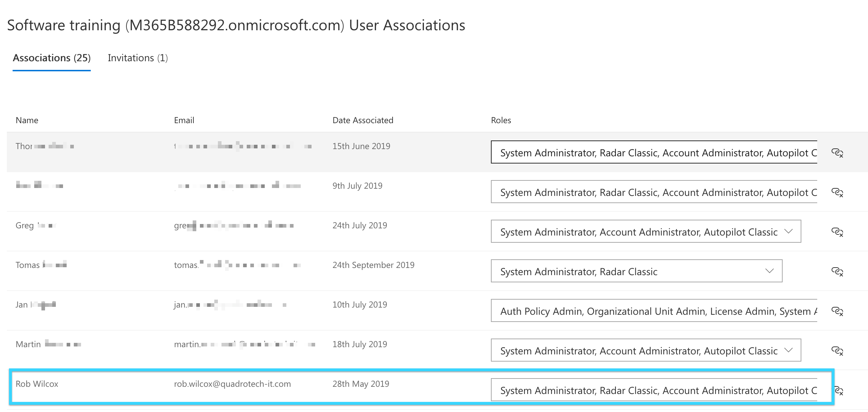This screenshot has width=868, height=412.
Task: Remove Greg's association via unlink icon
Action: 837,232
